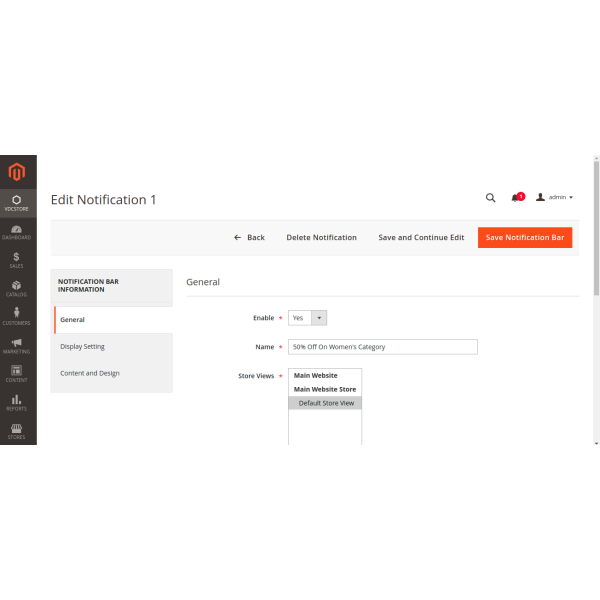Switch to the Content and Design tab
This screenshot has height=600, width=600.
[89, 373]
